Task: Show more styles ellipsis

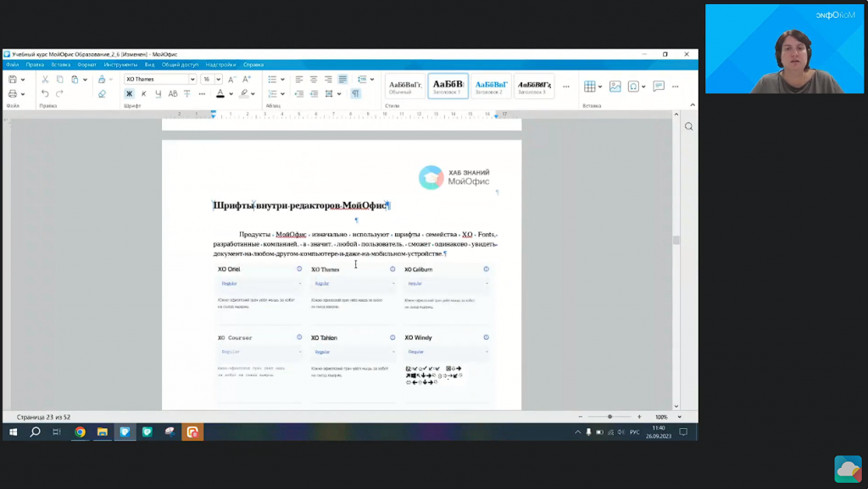Action: 565,86
